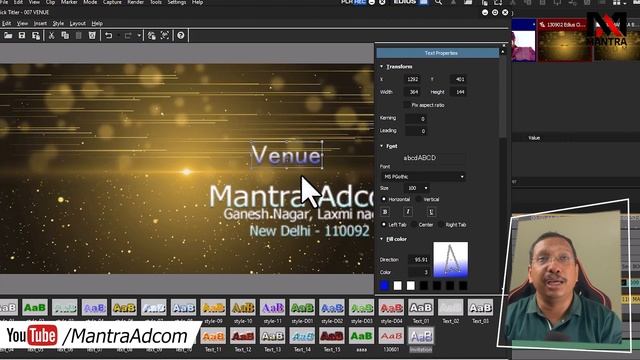The height and width of the screenshot is (360, 640).
Task: Click the Help question mark icon
Action: [181, 36]
